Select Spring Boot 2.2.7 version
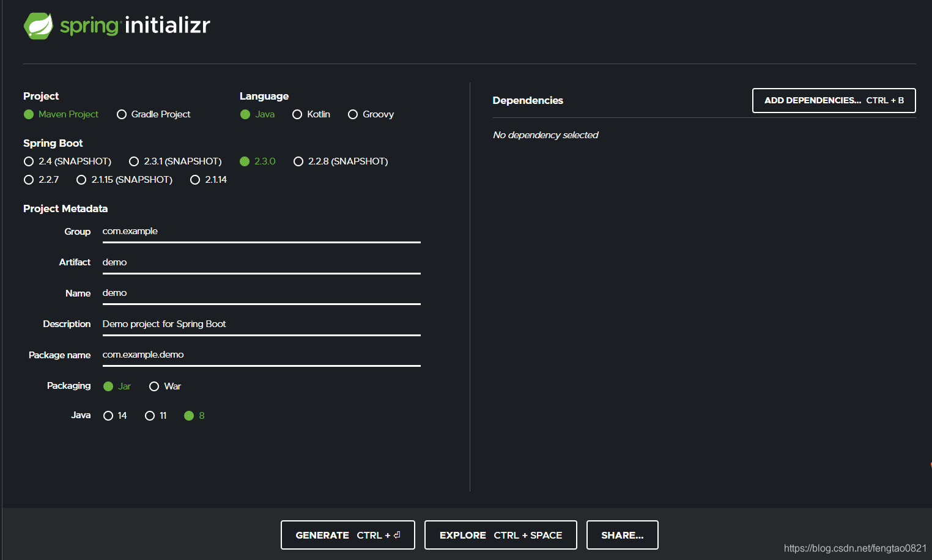Viewport: 932px width, 560px height. (41, 180)
